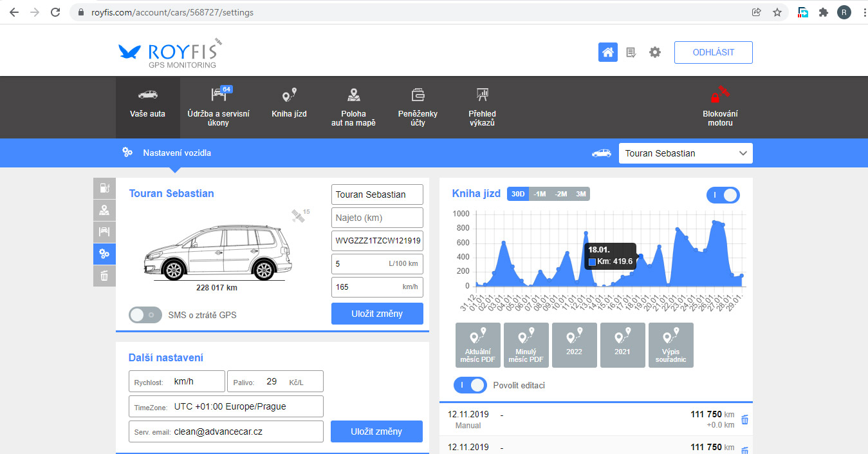This screenshot has width=868, height=454.
Task: Click the TimeZone UTC +01:00 field
Action: [x=226, y=407]
